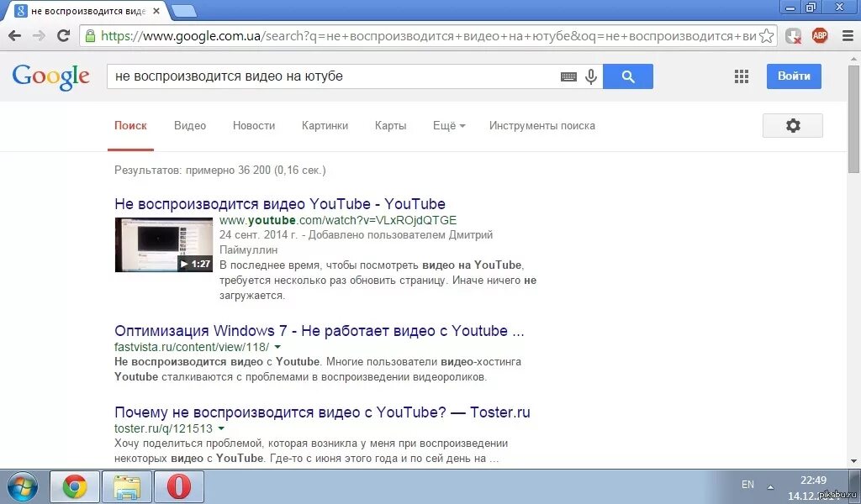The width and height of the screenshot is (861, 504).
Task: Open the arrow next to toster.ru/q/121513
Action: point(221,428)
